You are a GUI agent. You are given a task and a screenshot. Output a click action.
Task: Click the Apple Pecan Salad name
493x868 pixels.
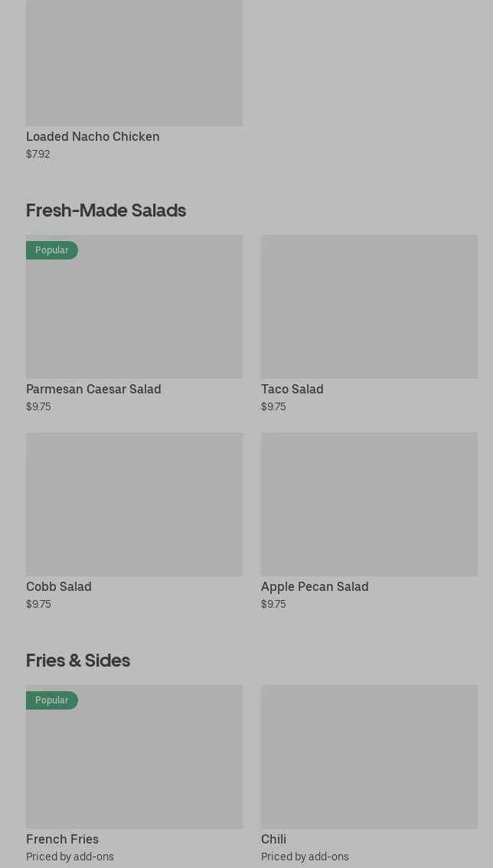pyautogui.click(x=315, y=586)
